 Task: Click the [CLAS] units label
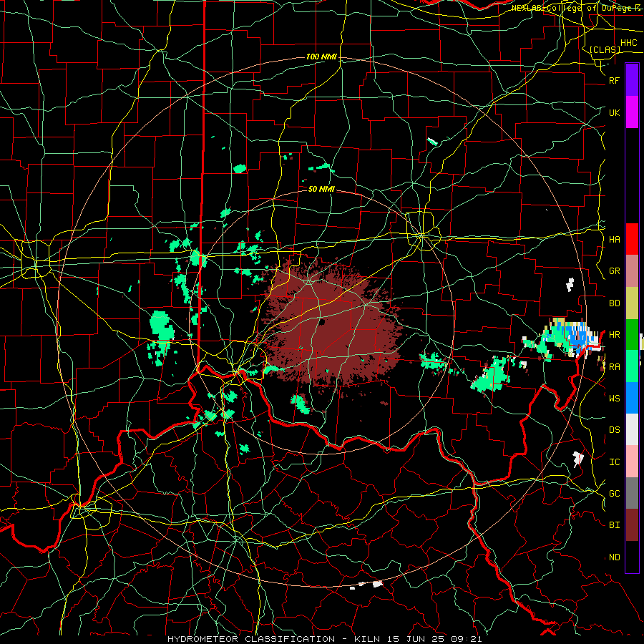[x=605, y=50]
